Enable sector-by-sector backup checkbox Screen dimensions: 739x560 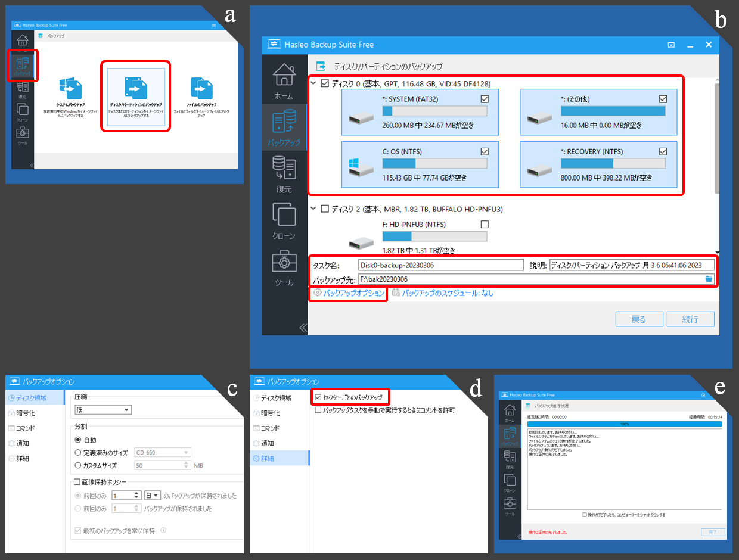[318, 397]
